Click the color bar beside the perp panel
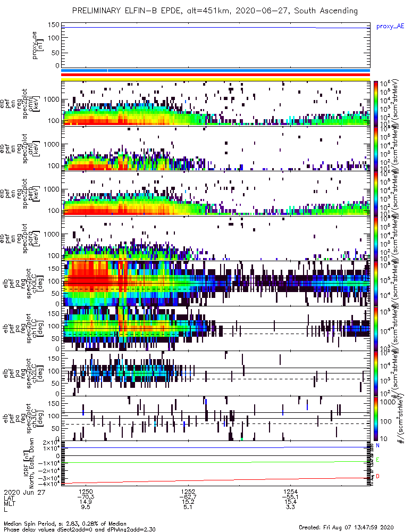The width and height of the screenshot is (412, 532). click(376, 194)
